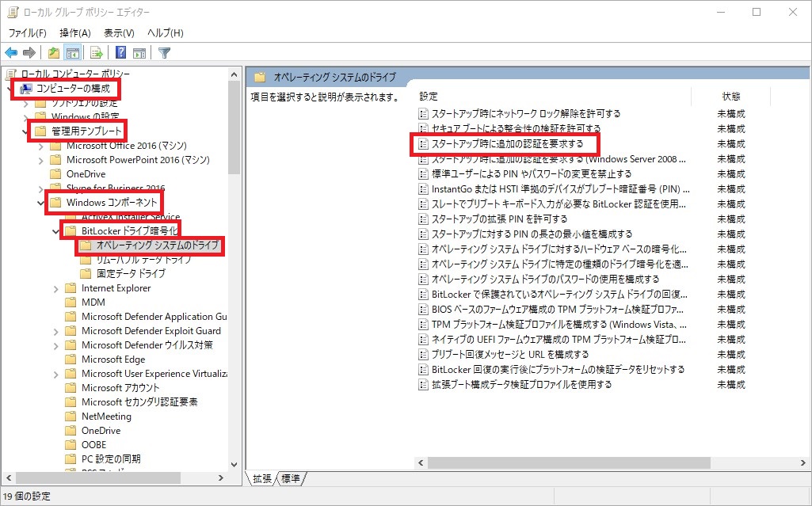Click the Export list toolbar icon
Screen dimensions: 812x506
pyautogui.click(x=97, y=53)
